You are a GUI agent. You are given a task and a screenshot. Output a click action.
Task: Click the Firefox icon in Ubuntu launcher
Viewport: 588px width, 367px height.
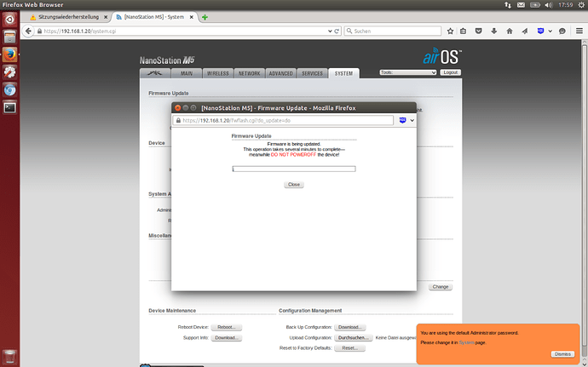10,53
